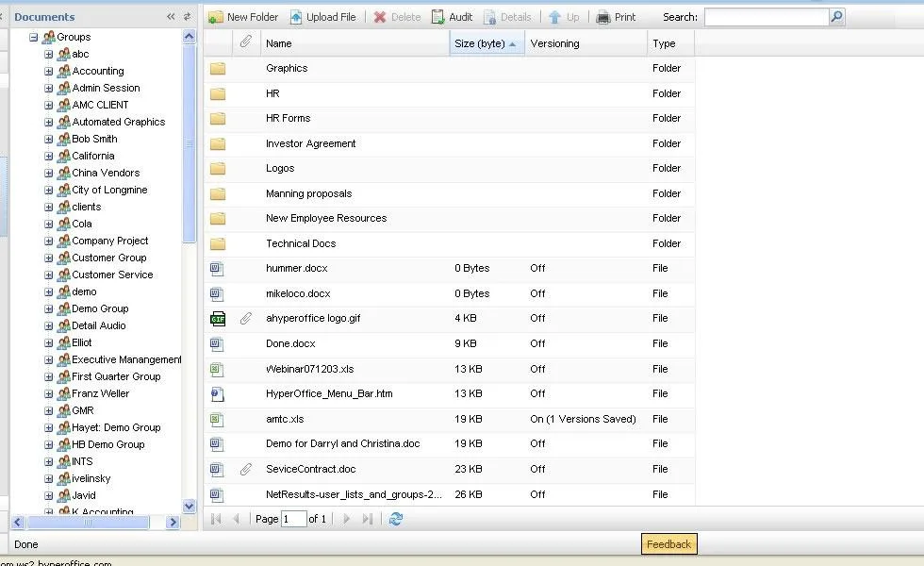Click the New Folder toolbar icon

point(216,17)
